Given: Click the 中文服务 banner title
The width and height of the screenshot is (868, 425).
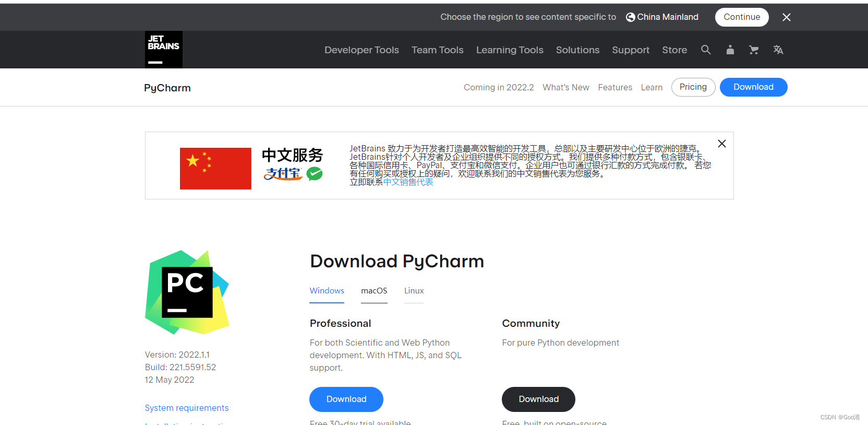Looking at the screenshot, I should (x=292, y=155).
